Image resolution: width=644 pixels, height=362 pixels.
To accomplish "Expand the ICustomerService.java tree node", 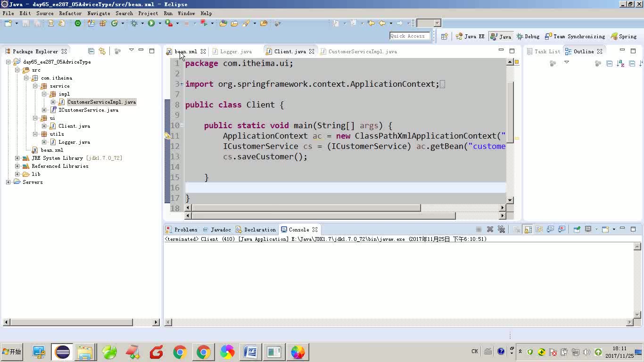I will coord(44,110).
